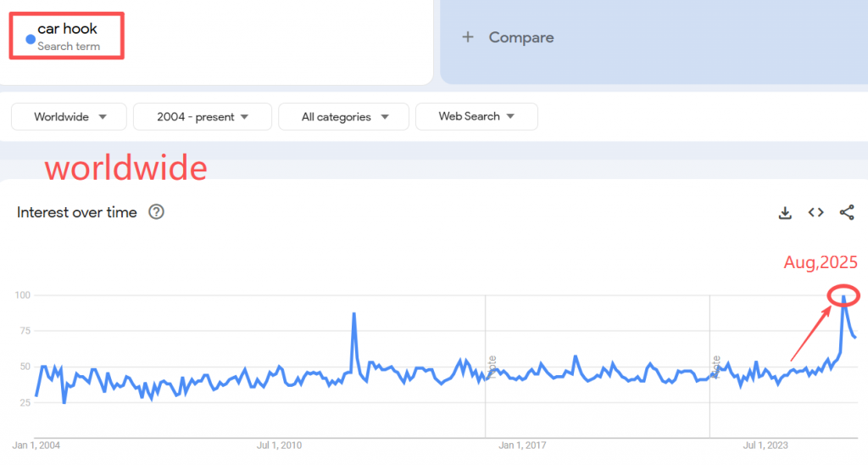
Task: Open the embed code icon
Action: pos(815,213)
